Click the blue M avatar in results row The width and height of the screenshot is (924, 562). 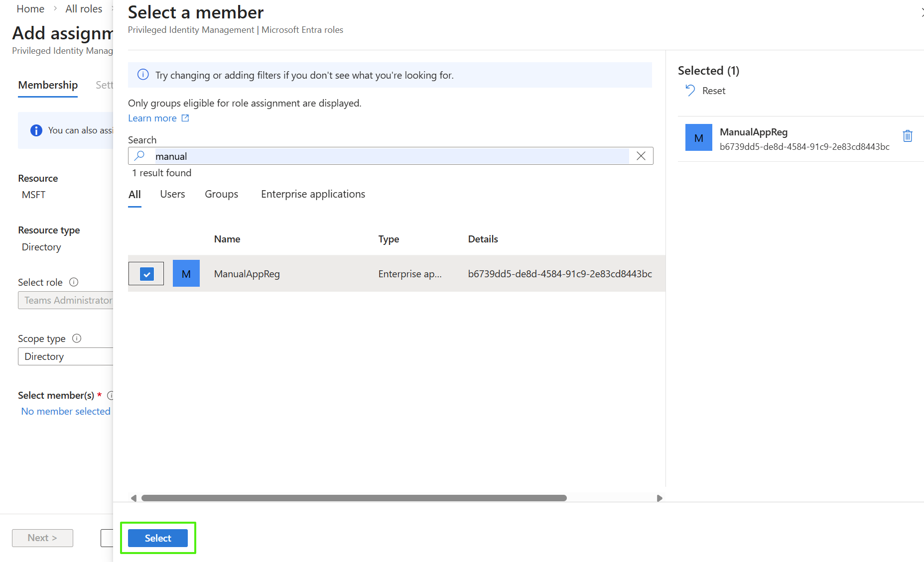[186, 274]
